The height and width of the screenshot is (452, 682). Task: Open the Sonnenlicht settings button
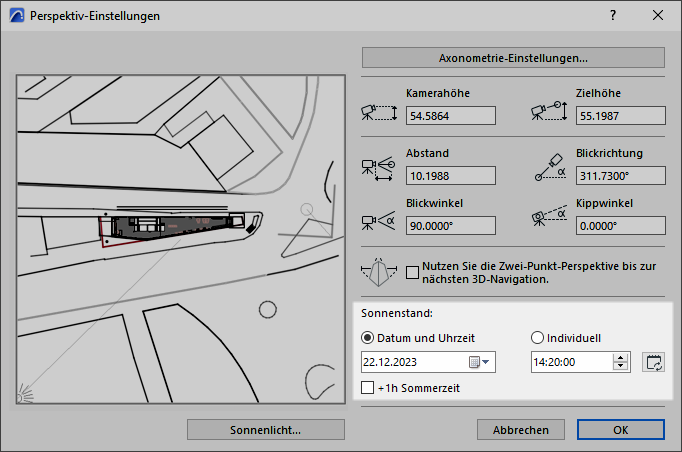click(x=266, y=430)
